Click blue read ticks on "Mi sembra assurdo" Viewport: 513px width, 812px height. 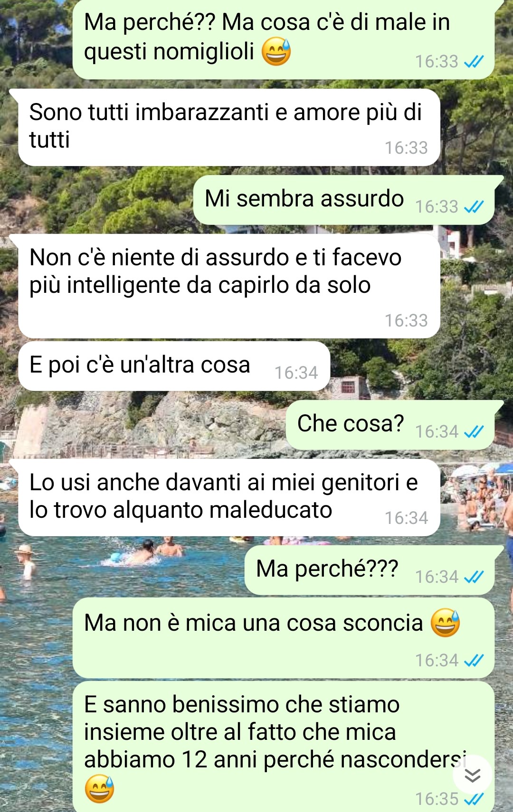coord(474,207)
